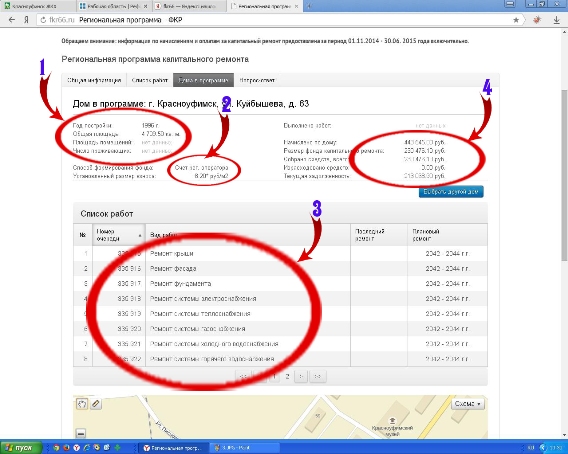Viewport: 568px width, 454px height.
Task: Go to first page of the work list
Action: pos(243,376)
